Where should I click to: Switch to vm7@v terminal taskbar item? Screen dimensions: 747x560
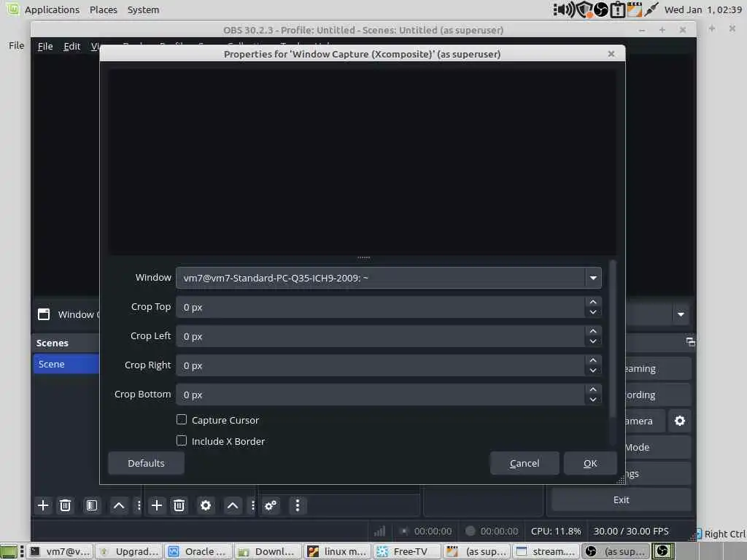60,551
